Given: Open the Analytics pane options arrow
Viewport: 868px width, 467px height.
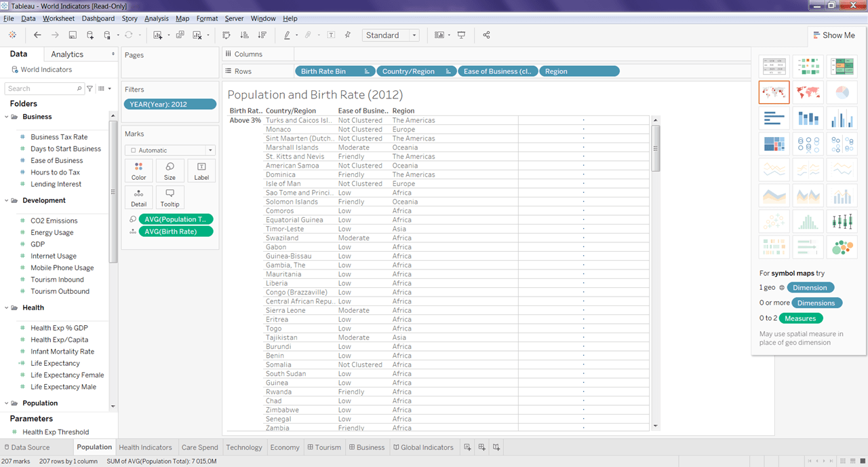Looking at the screenshot, I should click(x=113, y=54).
